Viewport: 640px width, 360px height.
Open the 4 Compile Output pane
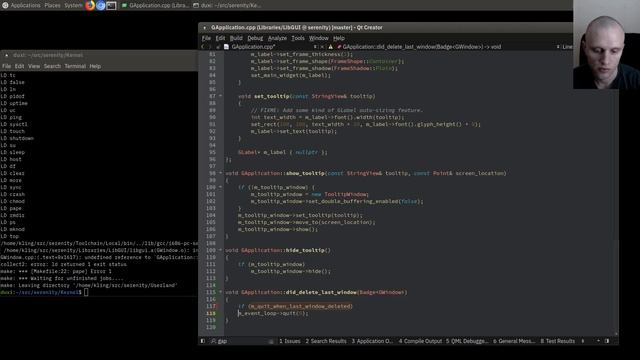click(420, 341)
